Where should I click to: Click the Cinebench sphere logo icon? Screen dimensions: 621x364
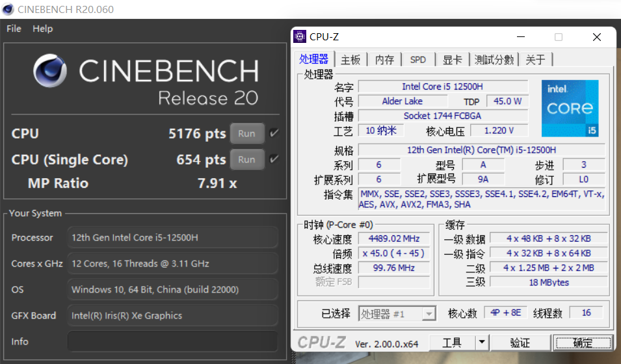coord(50,70)
